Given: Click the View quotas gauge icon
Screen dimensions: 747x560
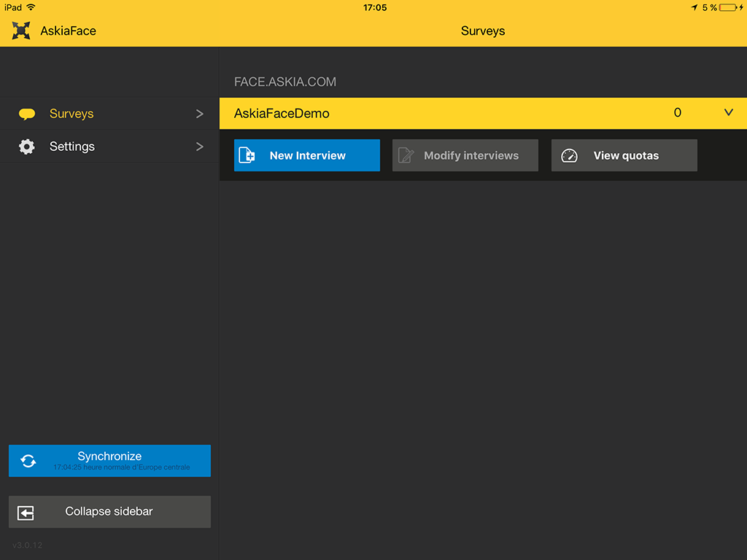Looking at the screenshot, I should [569, 156].
